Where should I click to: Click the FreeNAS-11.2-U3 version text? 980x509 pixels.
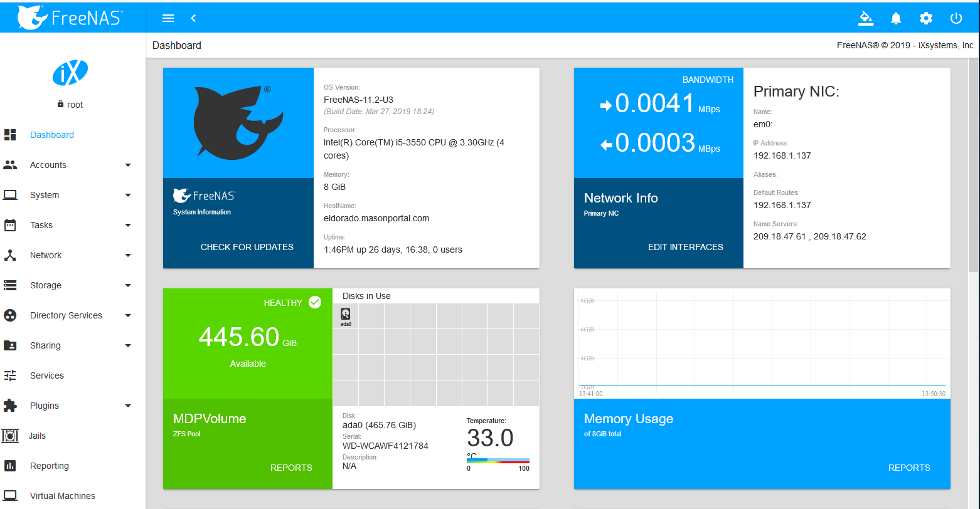tap(358, 100)
